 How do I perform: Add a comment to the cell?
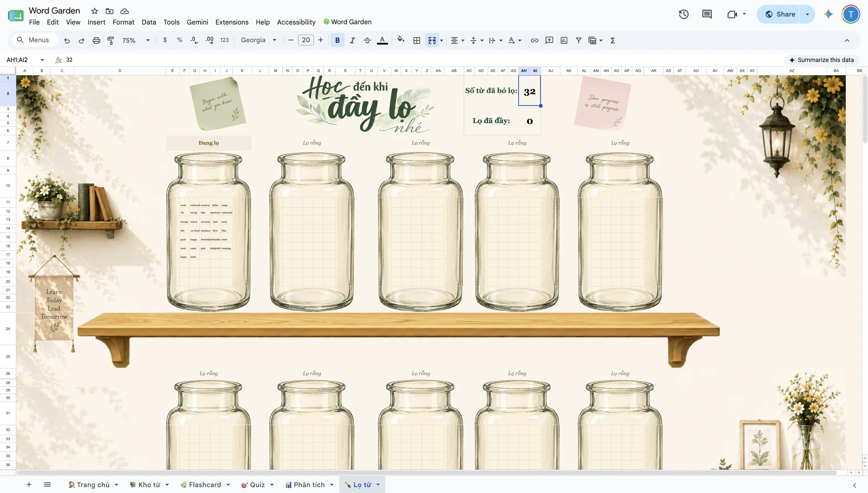click(x=549, y=40)
